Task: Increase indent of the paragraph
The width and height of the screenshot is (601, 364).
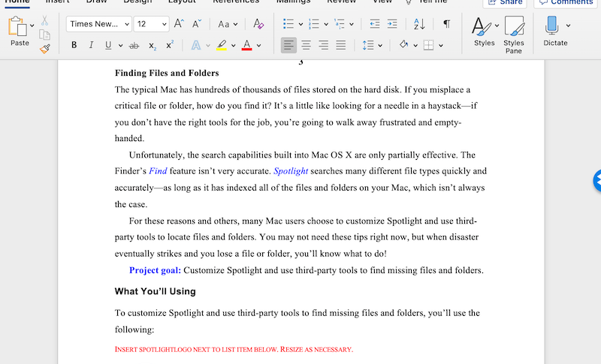Action: 391,24
